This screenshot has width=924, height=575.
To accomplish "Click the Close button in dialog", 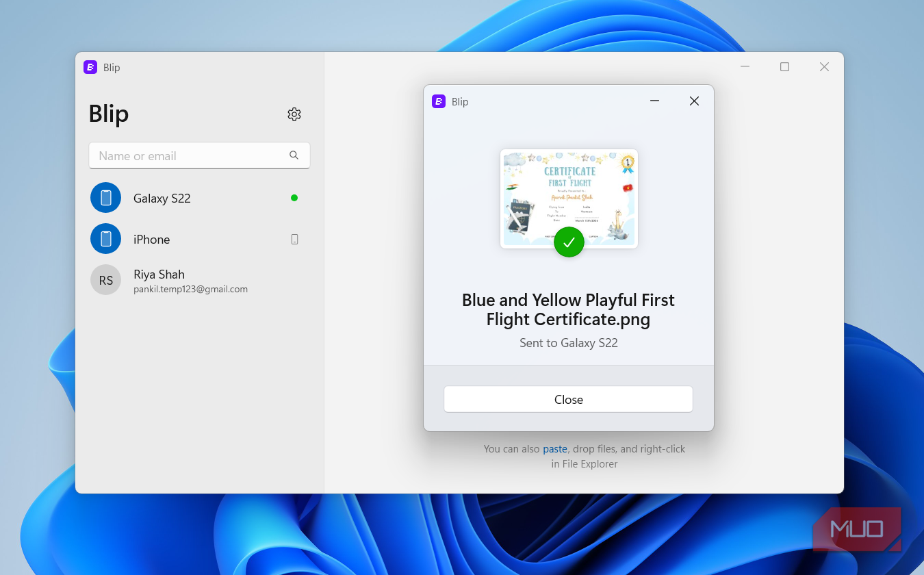I will [568, 399].
